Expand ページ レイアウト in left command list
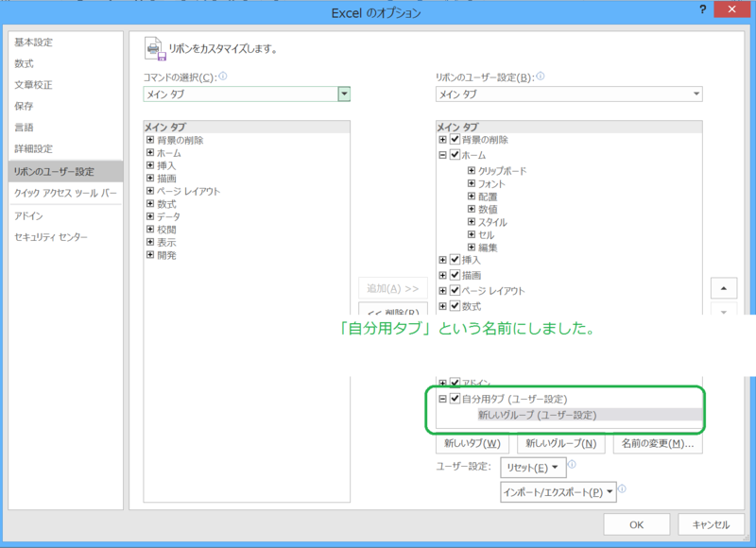The image size is (756, 548). 150,191
